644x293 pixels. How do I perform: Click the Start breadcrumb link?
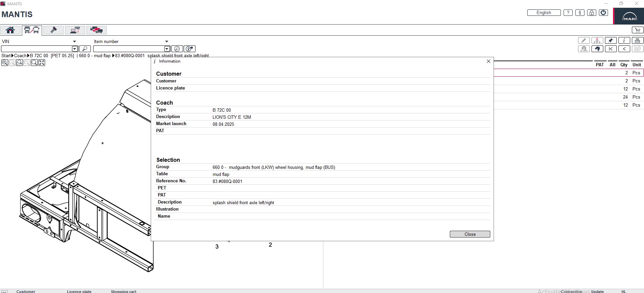[6, 56]
